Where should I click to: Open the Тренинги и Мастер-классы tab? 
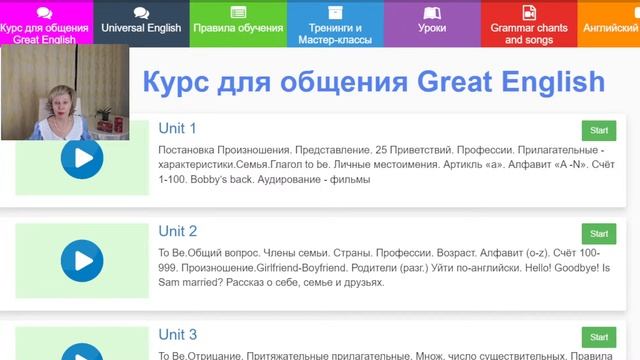tap(335, 24)
